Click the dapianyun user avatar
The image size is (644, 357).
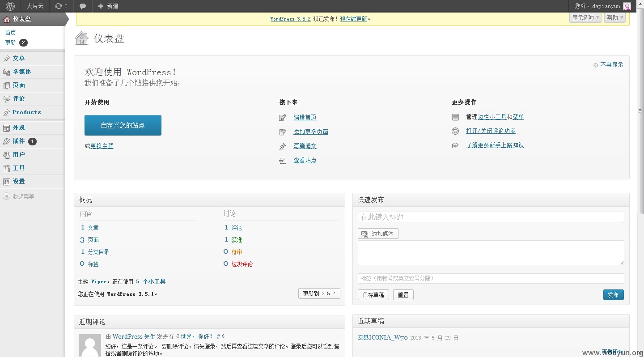click(627, 6)
